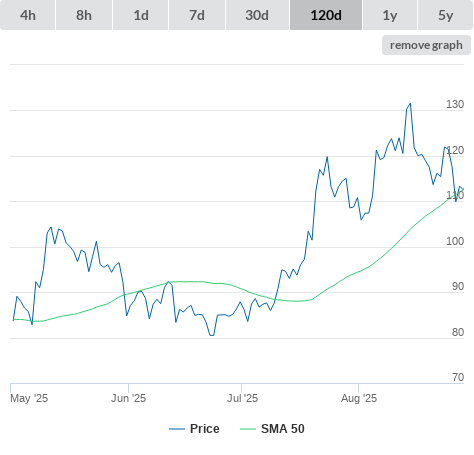The width and height of the screenshot is (474, 455).
Task: Select the active 120d tab
Action: pyautogui.click(x=326, y=15)
